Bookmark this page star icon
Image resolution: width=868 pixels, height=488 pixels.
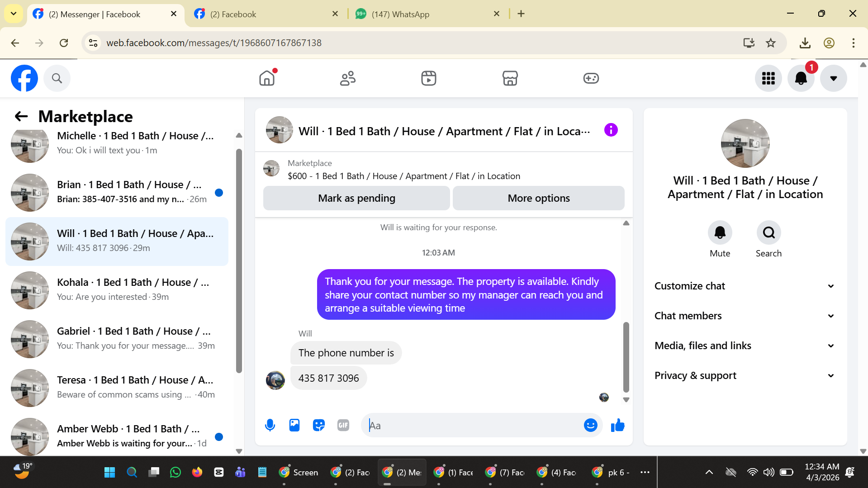[x=771, y=43]
